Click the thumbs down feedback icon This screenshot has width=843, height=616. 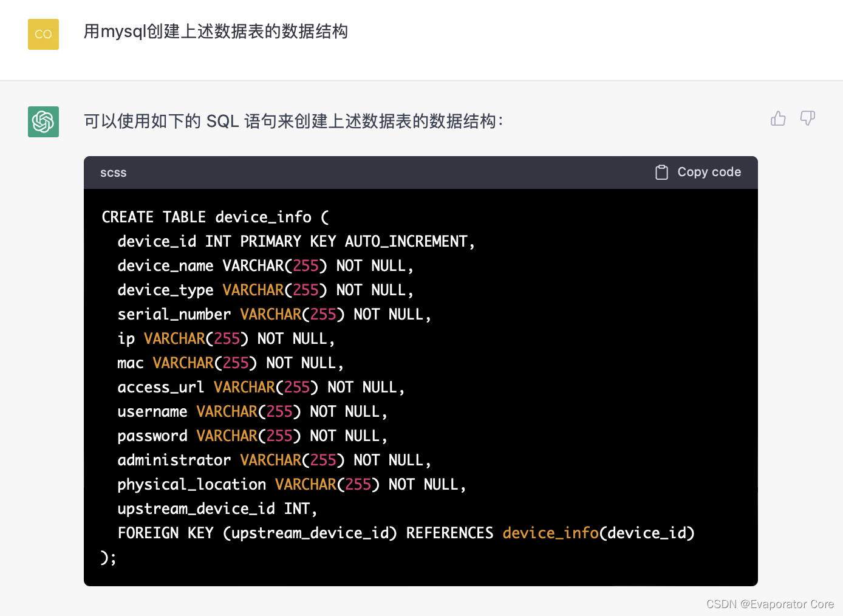tap(807, 118)
